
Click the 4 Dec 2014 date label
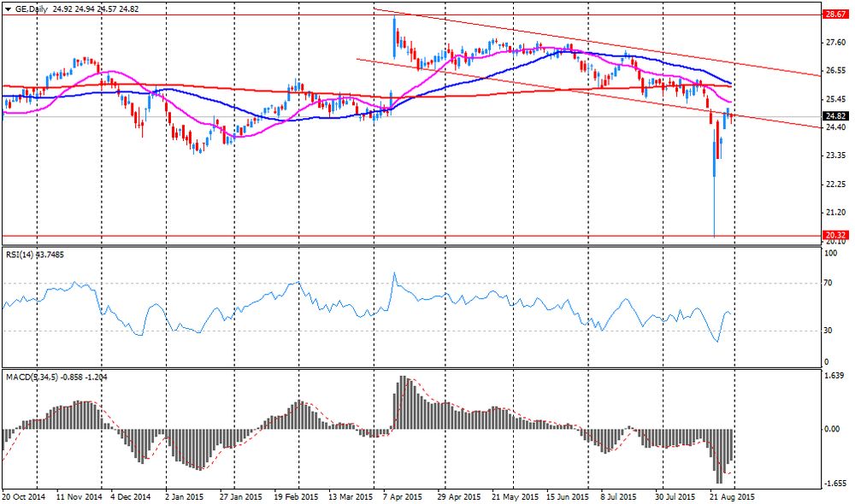pos(130,497)
